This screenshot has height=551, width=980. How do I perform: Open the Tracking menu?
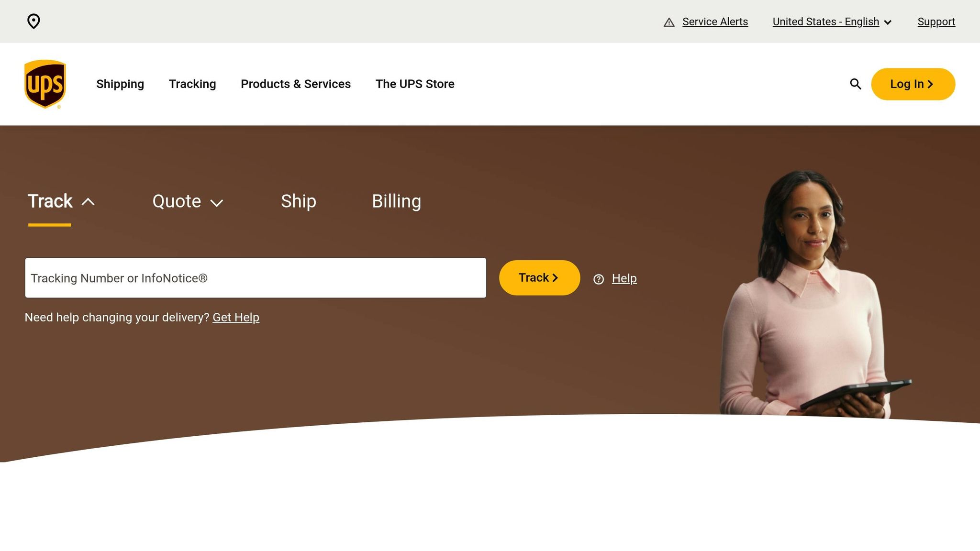point(192,84)
